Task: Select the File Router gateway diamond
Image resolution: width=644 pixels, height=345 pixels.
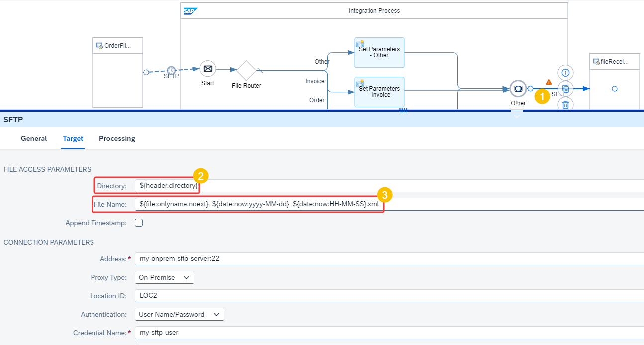Action: point(246,70)
